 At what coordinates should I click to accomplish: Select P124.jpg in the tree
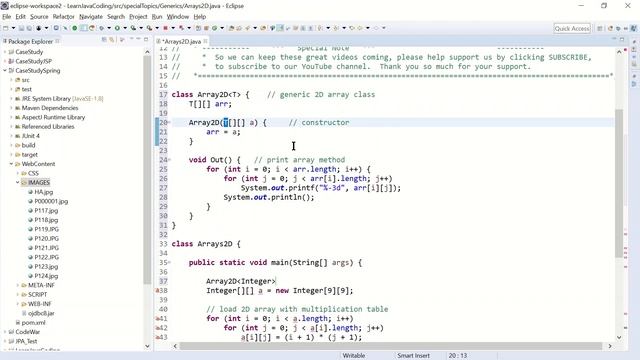[x=46, y=276]
